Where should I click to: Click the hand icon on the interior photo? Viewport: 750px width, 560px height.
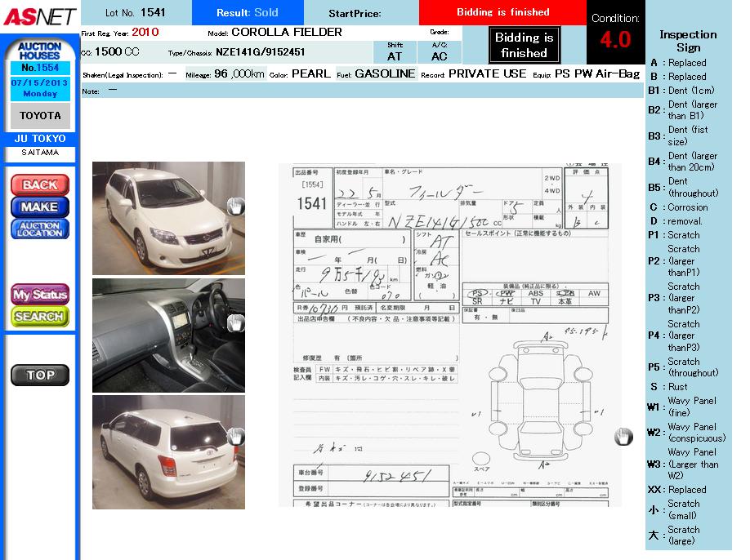click(x=235, y=323)
